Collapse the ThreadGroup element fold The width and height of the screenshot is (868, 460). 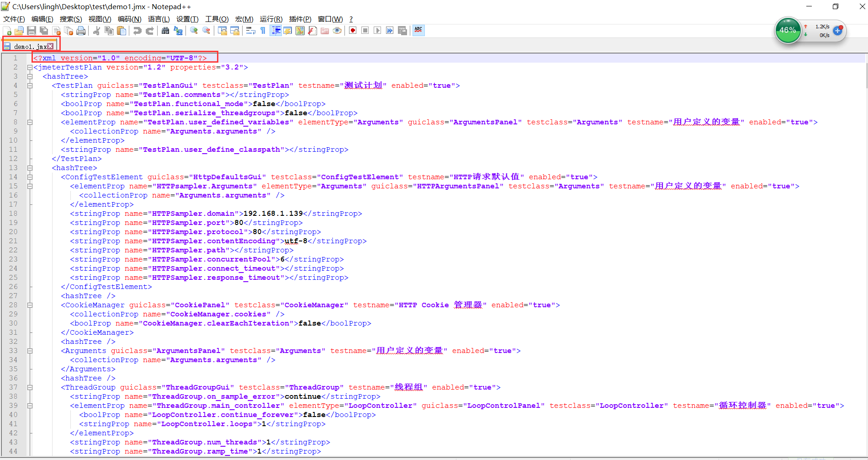tap(30, 387)
